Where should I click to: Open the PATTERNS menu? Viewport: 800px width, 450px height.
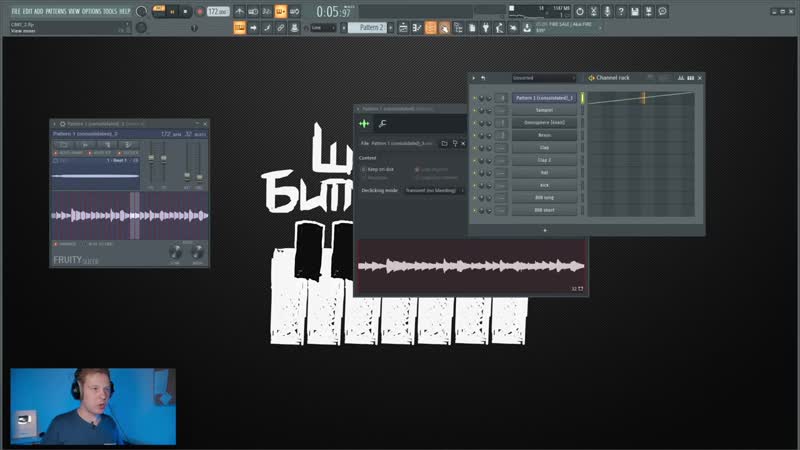pos(56,10)
